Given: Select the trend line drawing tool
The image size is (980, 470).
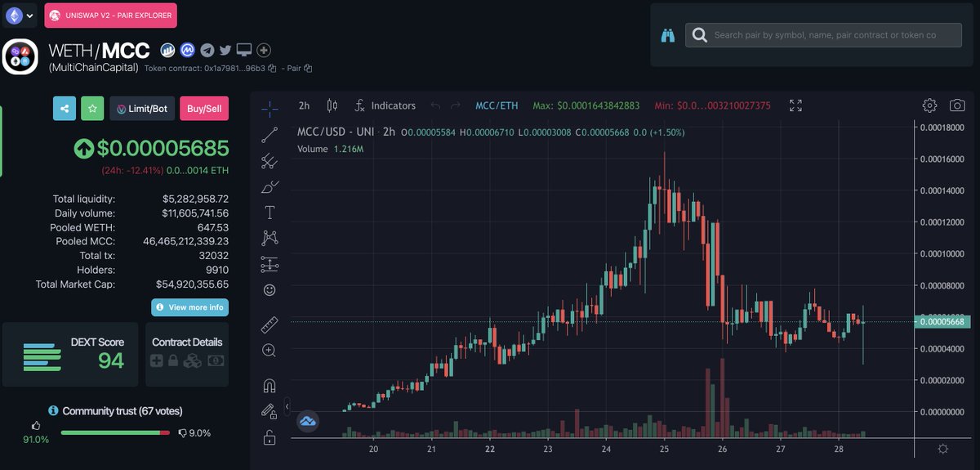Looking at the screenshot, I should 269,136.
